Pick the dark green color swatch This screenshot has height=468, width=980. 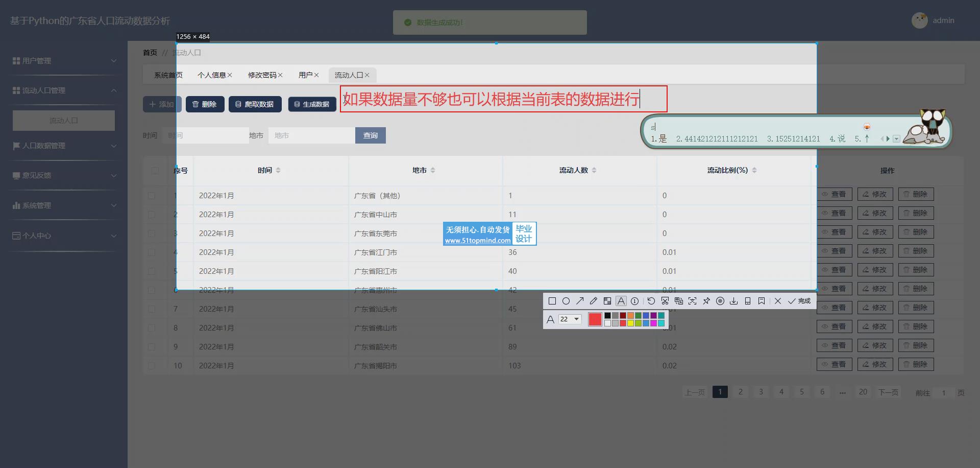point(638,315)
